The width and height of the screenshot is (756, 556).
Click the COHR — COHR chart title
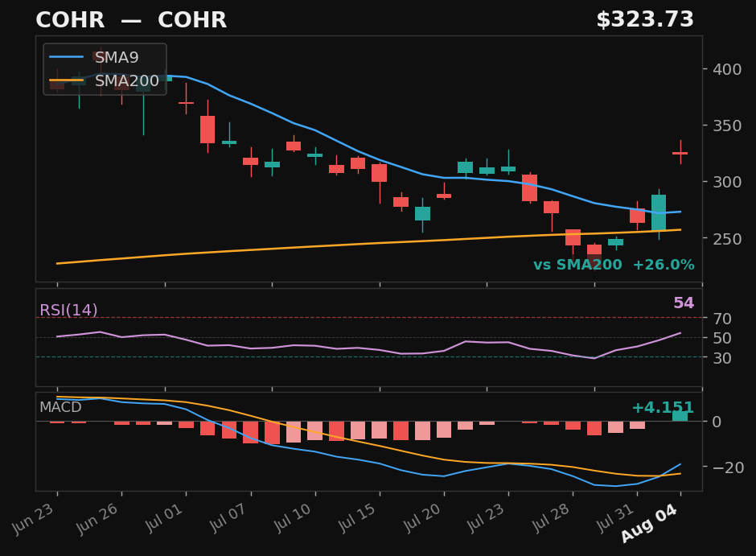click(x=131, y=20)
